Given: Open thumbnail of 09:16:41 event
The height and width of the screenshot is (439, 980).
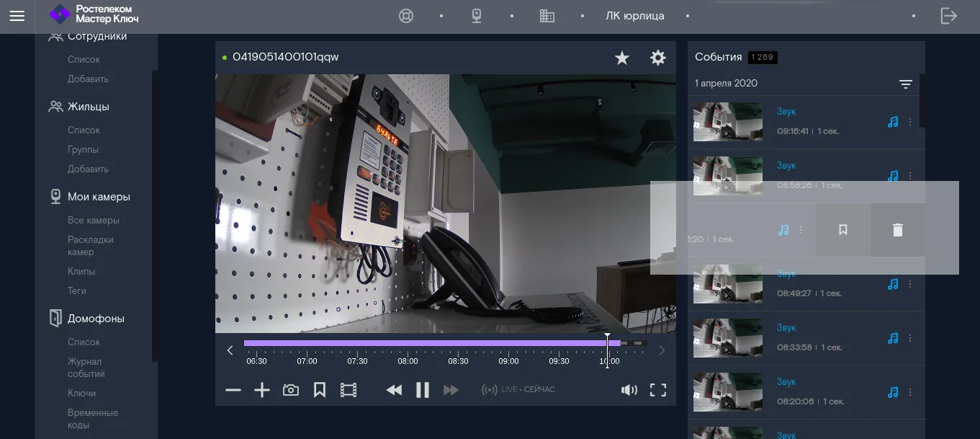Looking at the screenshot, I should pos(728,122).
